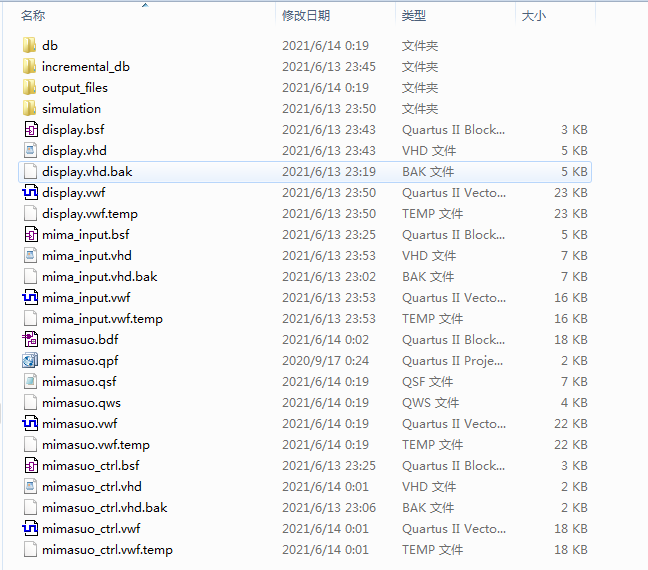
Task: Click the QWS 文件 type cell
Action: click(430, 403)
